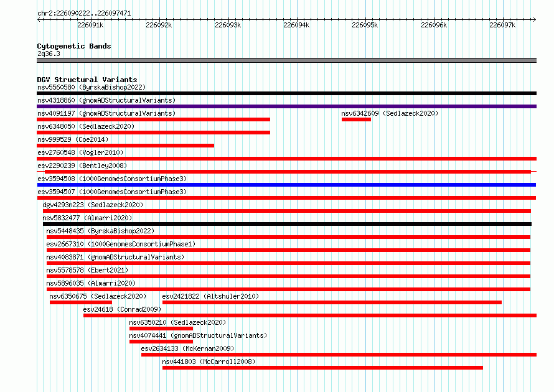554x392 pixels.
Task: Open nsv5448435 (ByrskaBishop2022) label
Action: point(100,231)
